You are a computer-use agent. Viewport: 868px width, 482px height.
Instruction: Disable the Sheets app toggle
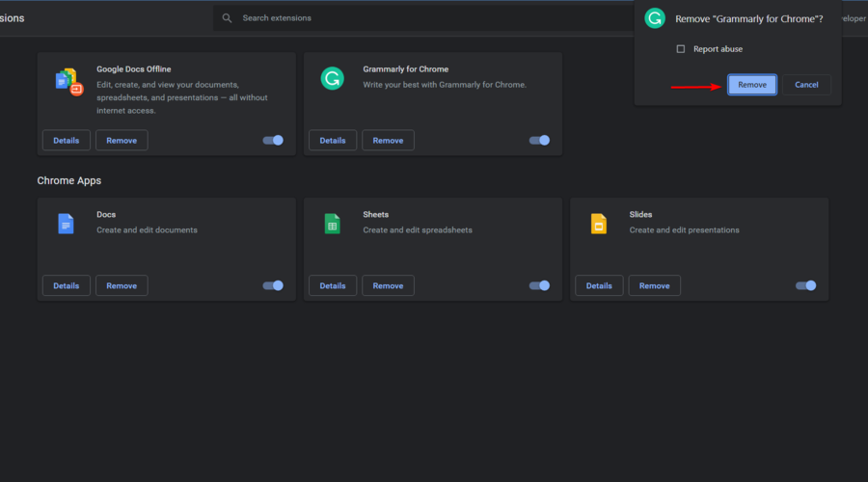tap(539, 285)
